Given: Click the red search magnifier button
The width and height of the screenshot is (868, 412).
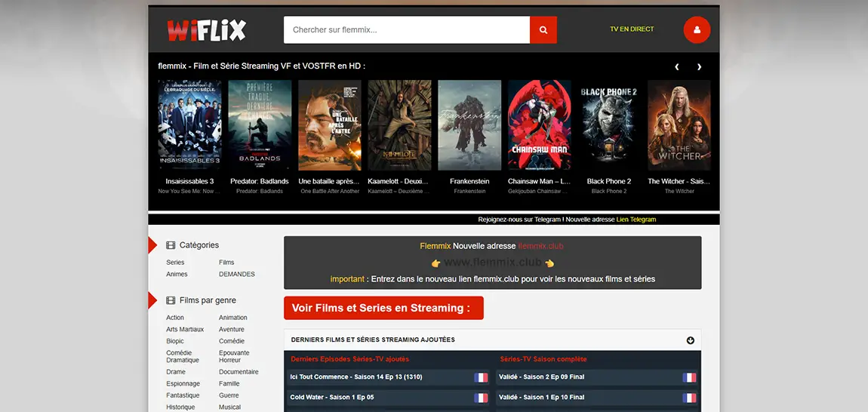Looking at the screenshot, I should pos(543,30).
